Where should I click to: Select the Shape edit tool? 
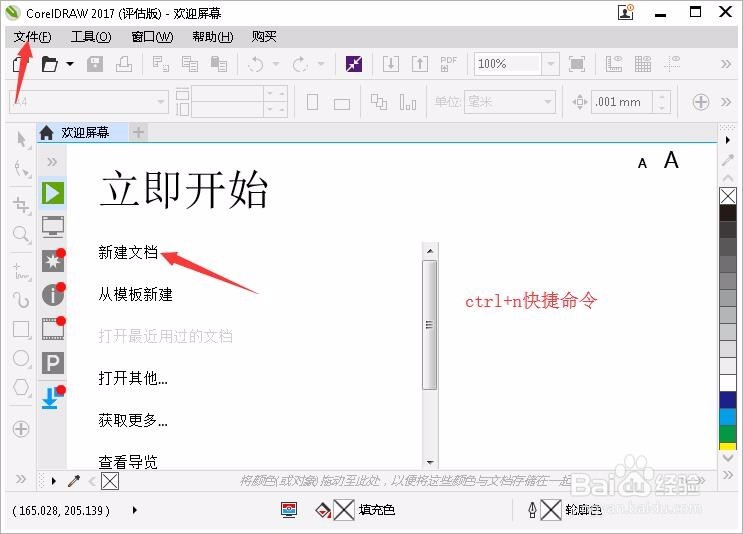click(21, 168)
